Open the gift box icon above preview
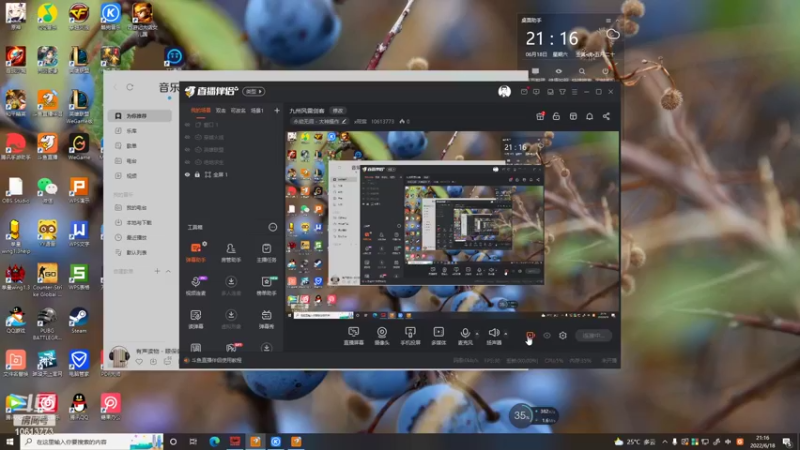800x450 pixels. 540,116
